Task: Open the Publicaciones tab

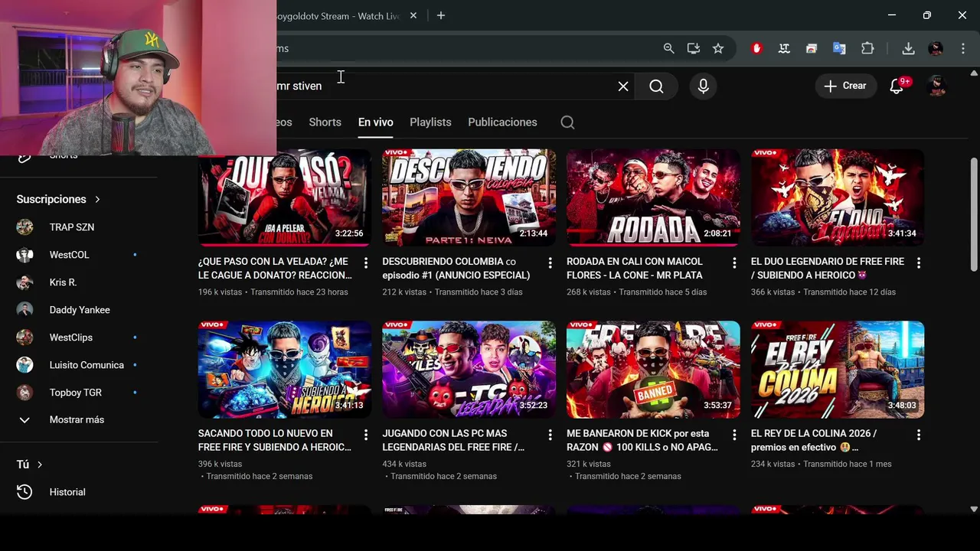Action: click(x=502, y=122)
